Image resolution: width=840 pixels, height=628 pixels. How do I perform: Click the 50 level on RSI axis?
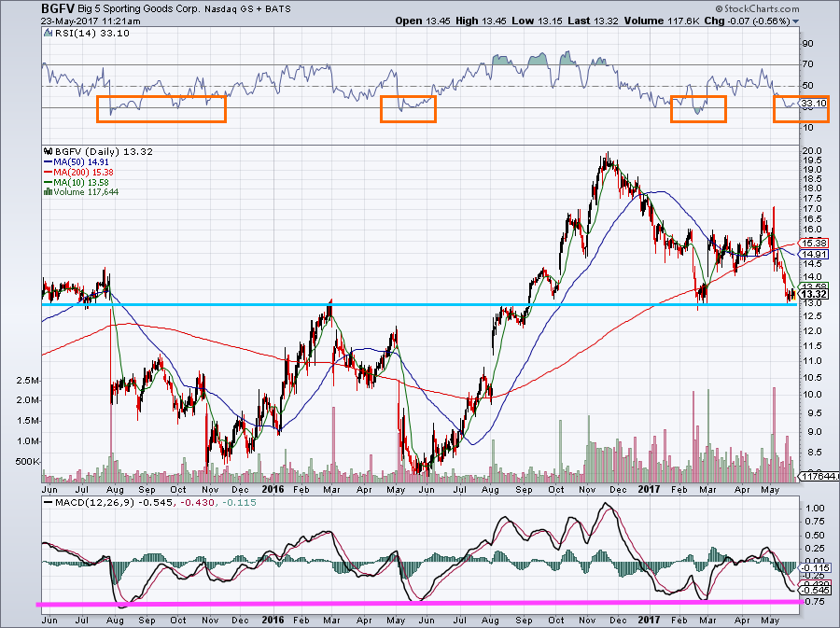point(808,86)
